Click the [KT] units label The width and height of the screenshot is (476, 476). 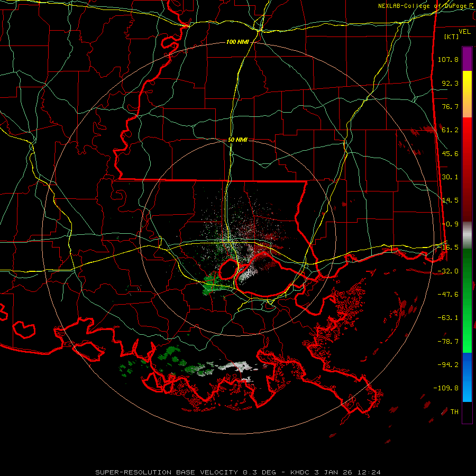(452, 36)
